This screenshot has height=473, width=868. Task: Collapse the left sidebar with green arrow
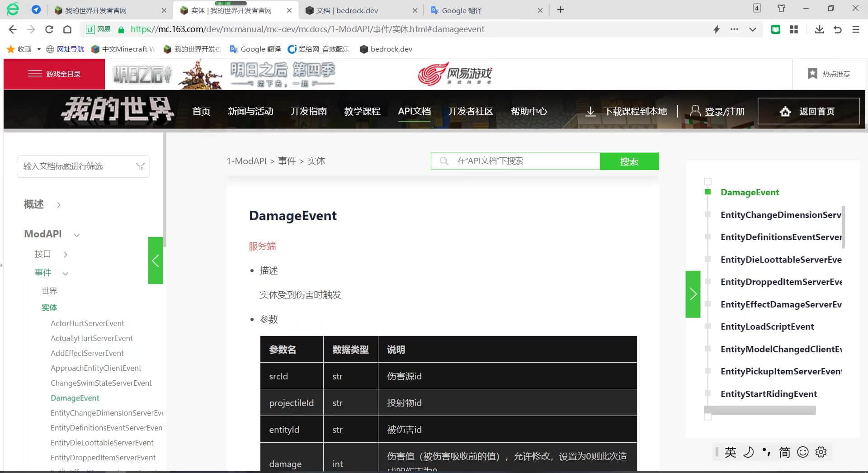[x=156, y=260]
